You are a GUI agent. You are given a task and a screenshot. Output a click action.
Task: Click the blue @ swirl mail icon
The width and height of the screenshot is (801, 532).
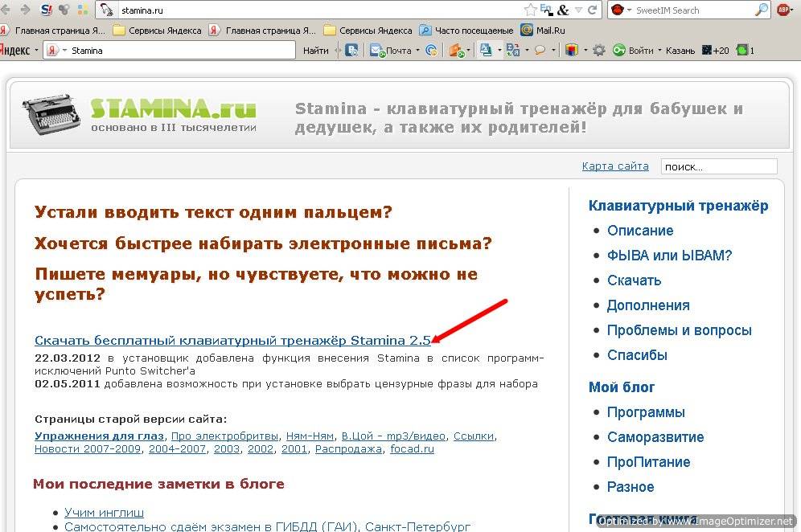point(431,50)
